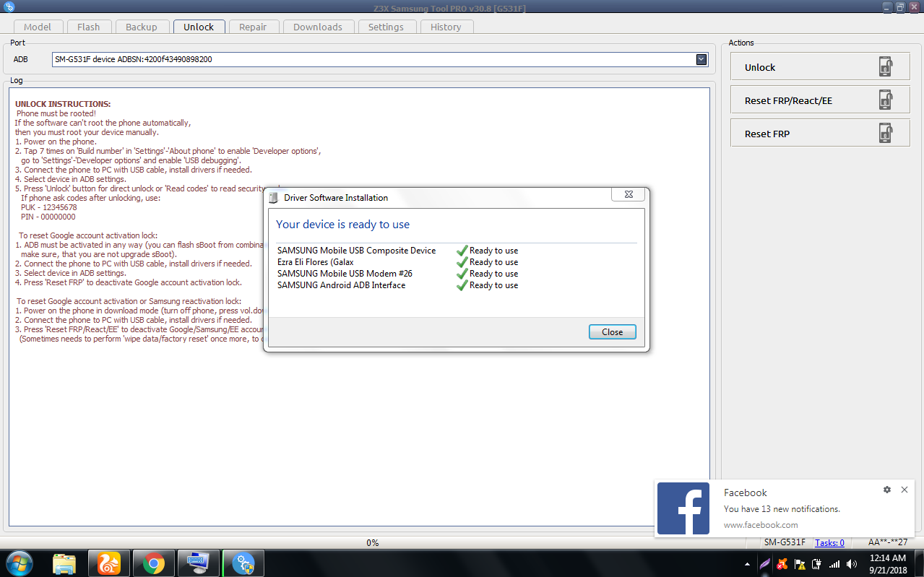Click the Unlock action button
The width and height of the screenshot is (924, 577).
click(x=820, y=67)
